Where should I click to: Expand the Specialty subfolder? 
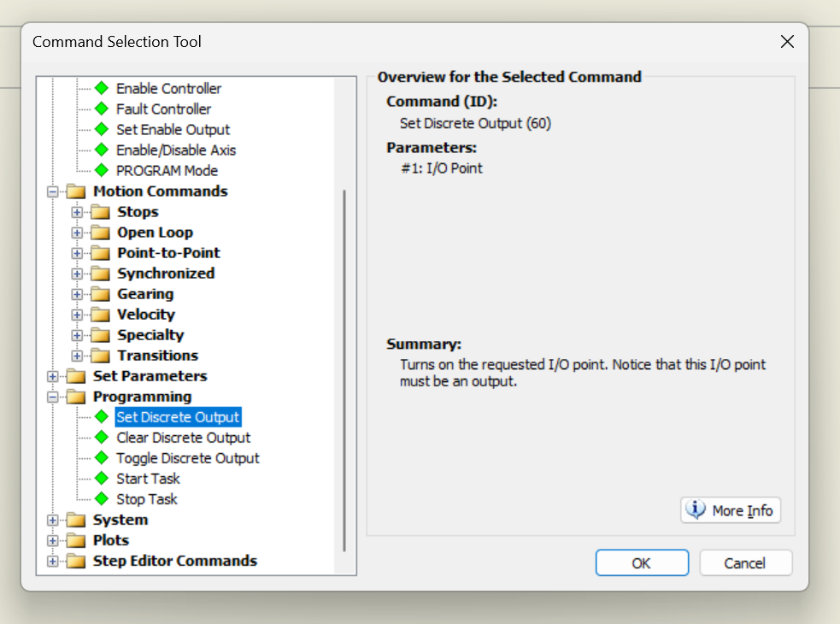(x=77, y=336)
